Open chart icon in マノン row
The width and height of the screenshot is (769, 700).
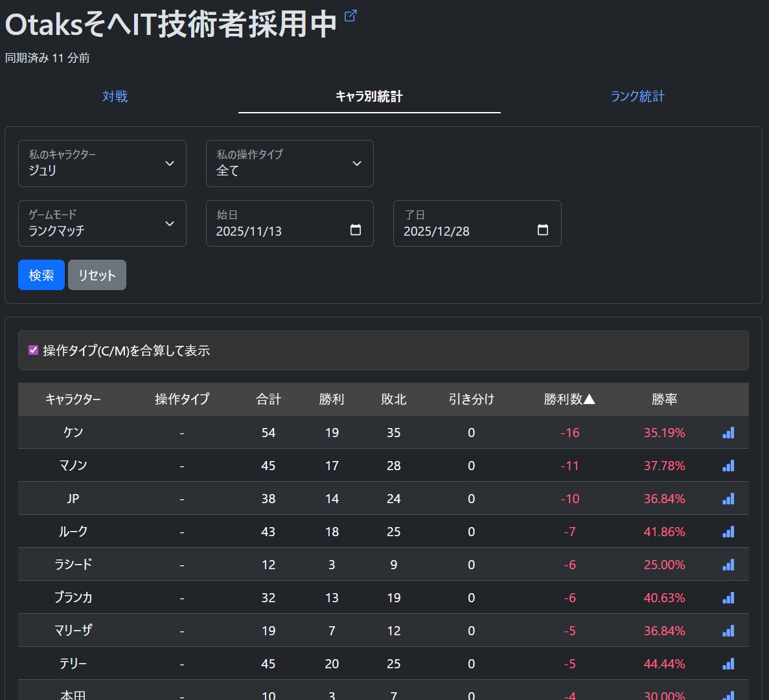(x=728, y=465)
